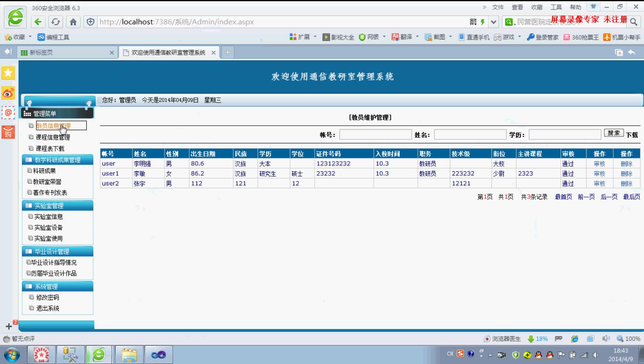The height and width of the screenshot is (364, 644).
Task: Click the 下载 download link
Action: tap(632, 135)
